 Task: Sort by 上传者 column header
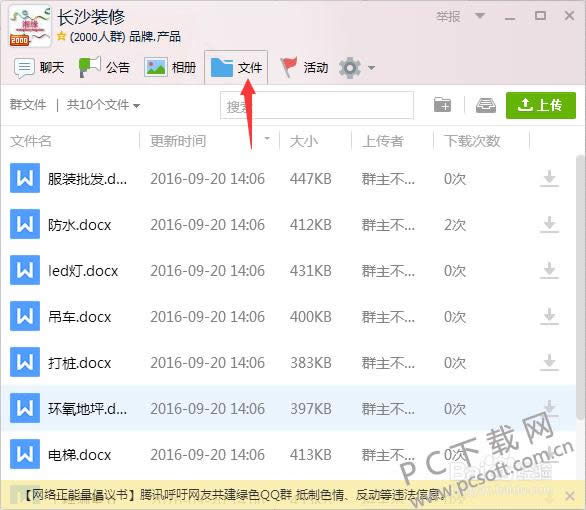point(382,141)
